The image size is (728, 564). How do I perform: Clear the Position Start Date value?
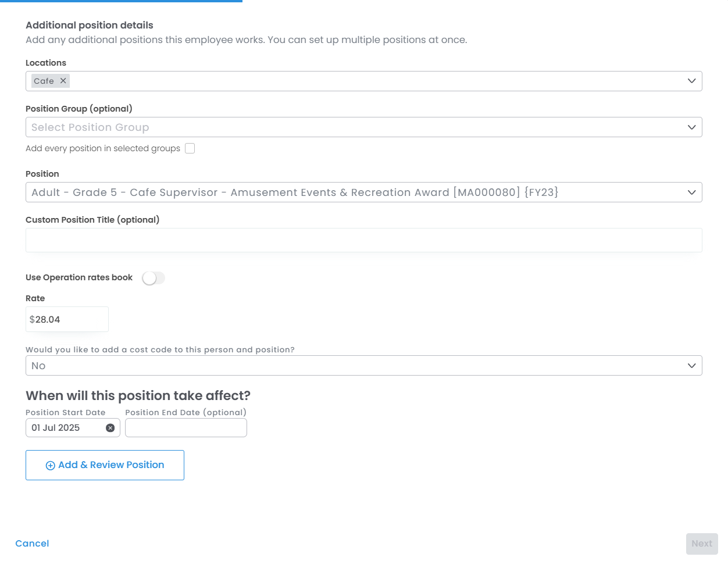click(110, 428)
